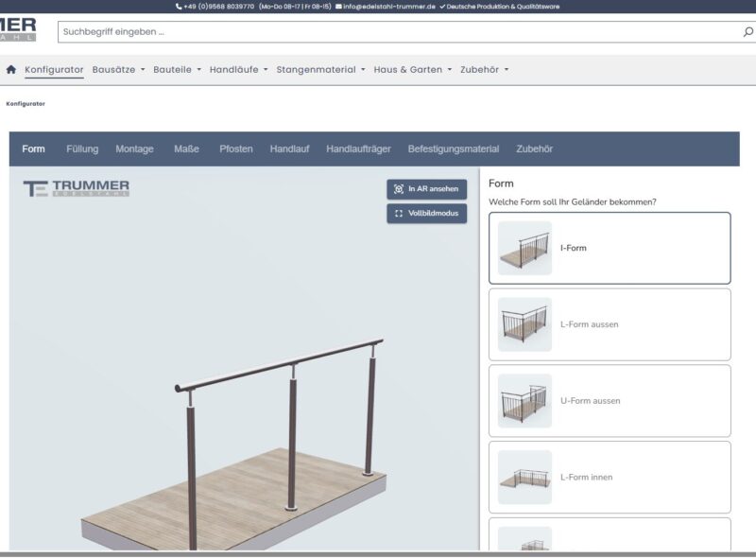Screen dimensions: 756x558
Task: Click the In AR ansehen button
Action: [426, 189]
